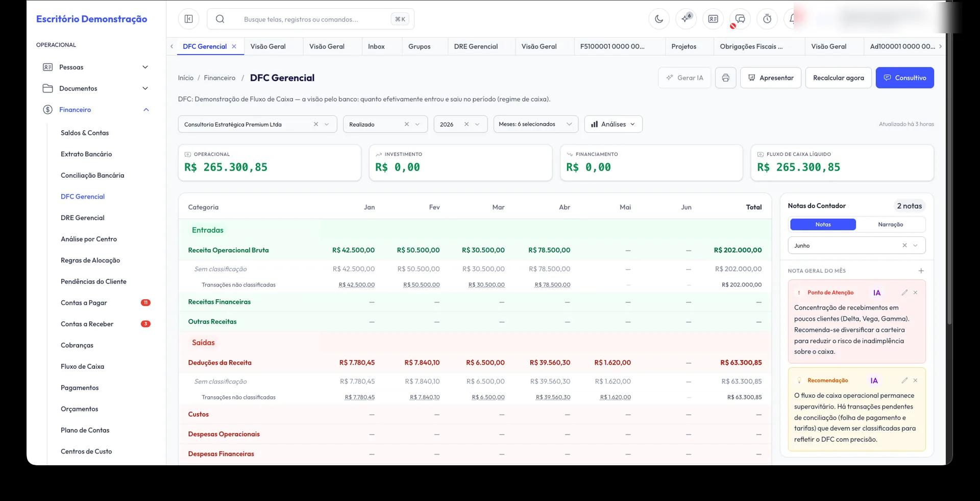The width and height of the screenshot is (980, 501).
Task: Switch to DRE Gerencial tab
Action: (476, 46)
